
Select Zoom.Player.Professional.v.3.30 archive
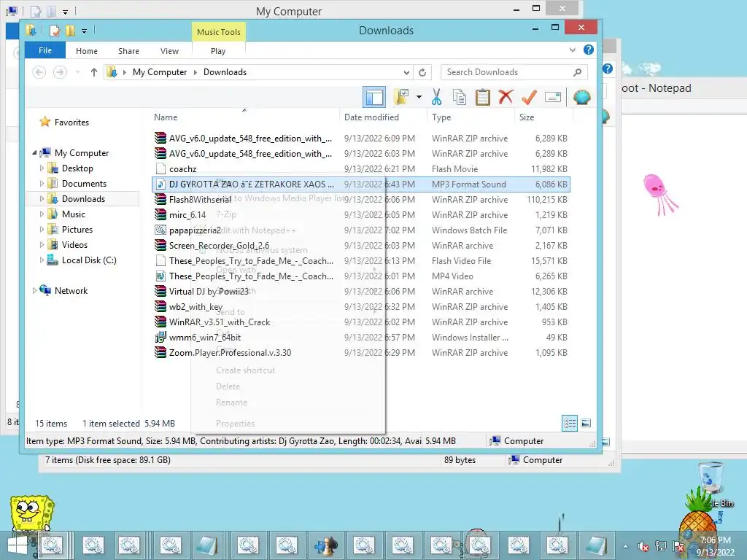[360, 353]
